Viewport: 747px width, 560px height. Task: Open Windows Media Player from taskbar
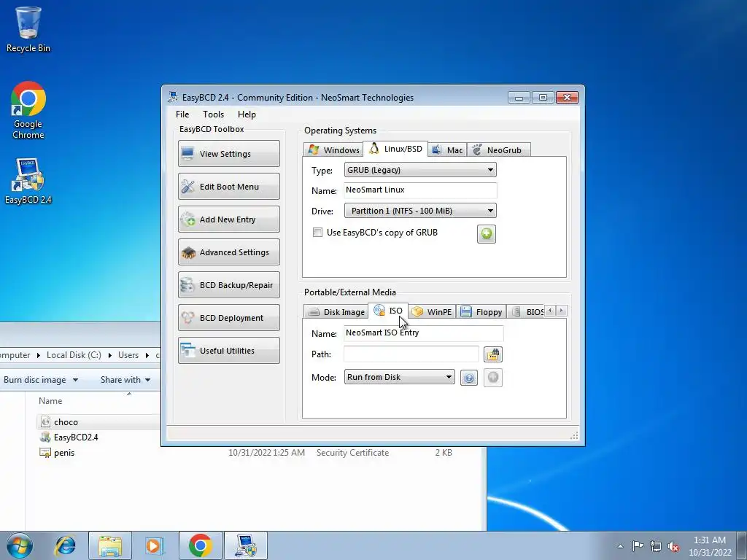(154, 545)
